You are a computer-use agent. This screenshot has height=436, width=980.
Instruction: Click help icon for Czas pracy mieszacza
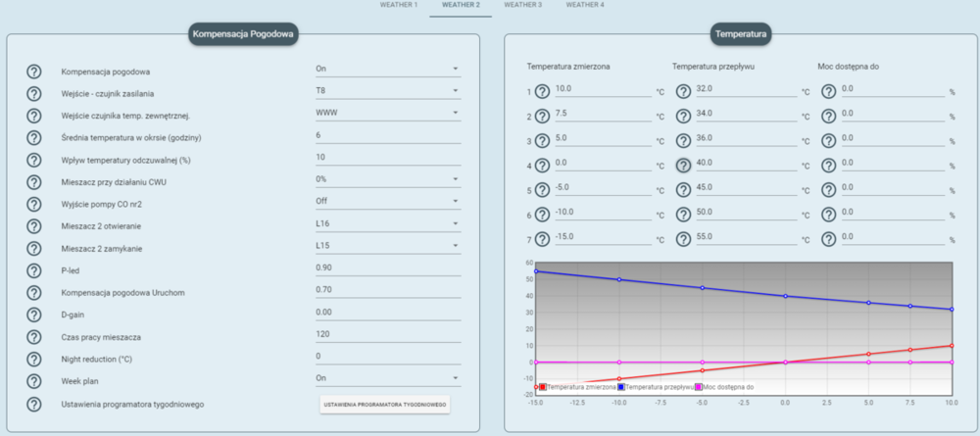(34, 336)
